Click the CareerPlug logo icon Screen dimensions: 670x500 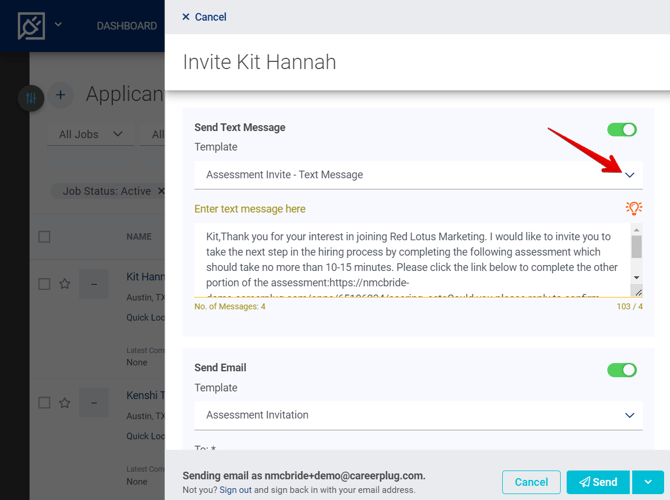pos(32,25)
